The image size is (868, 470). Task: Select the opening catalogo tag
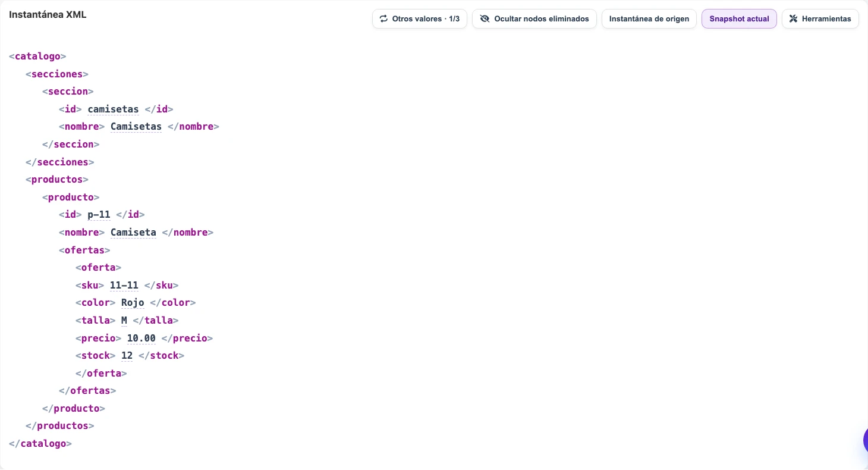37,57
